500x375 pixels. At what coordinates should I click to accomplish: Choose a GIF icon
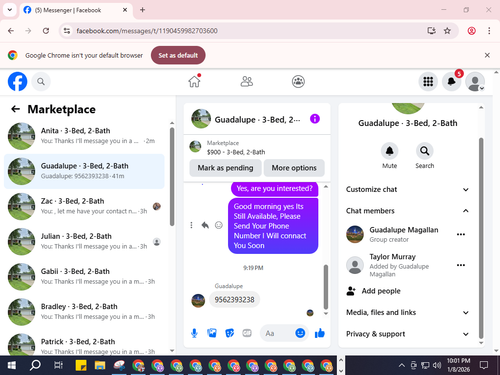pyautogui.click(x=247, y=333)
